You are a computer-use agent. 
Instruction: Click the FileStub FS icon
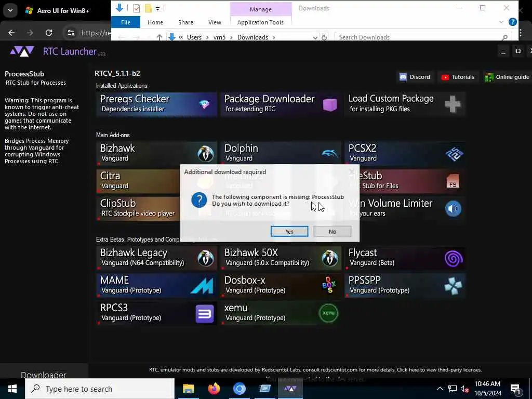[453, 181]
